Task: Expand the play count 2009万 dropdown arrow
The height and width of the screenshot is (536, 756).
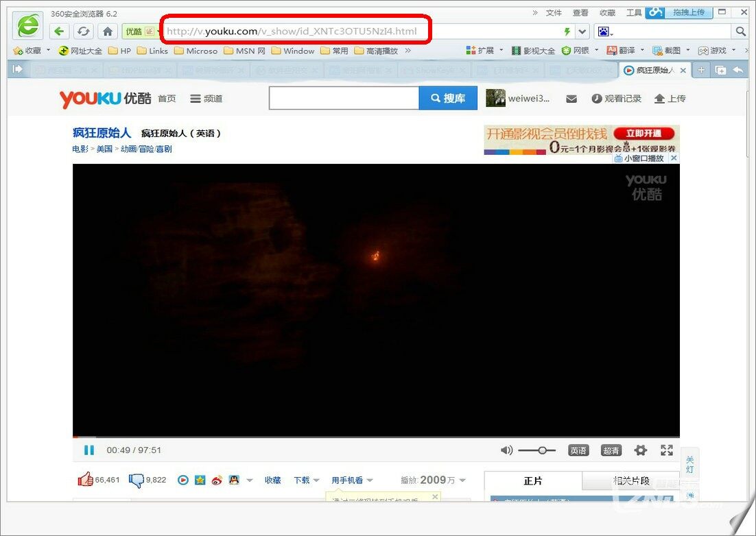Action: pyautogui.click(x=462, y=480)
